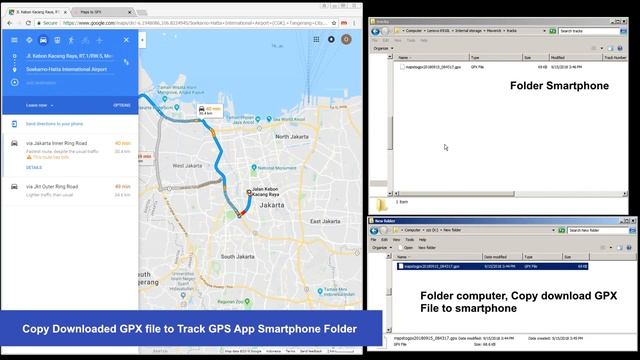Open help icon in tracks window
Viewport: 640px width, 360px height.
pyautogui.click(x=620, y=48)
